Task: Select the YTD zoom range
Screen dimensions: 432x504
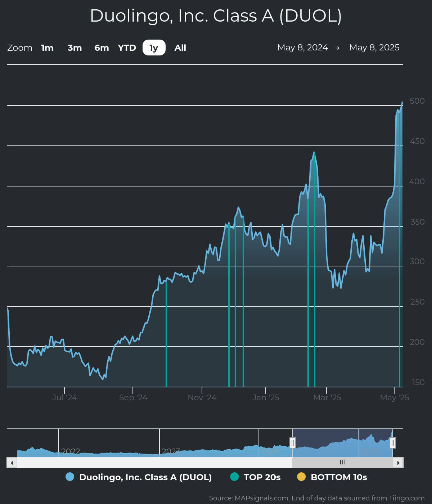Action: [127, 48]
